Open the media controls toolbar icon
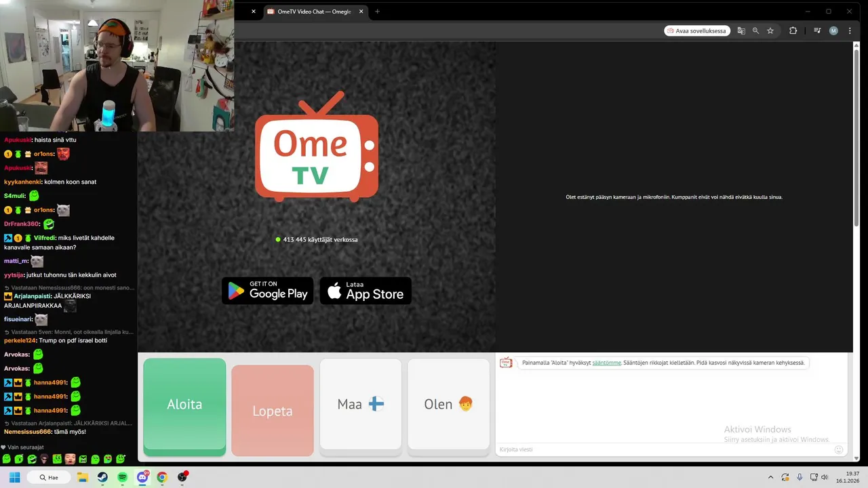This screenshot has height=488, width=868. (x=817, y=30)
